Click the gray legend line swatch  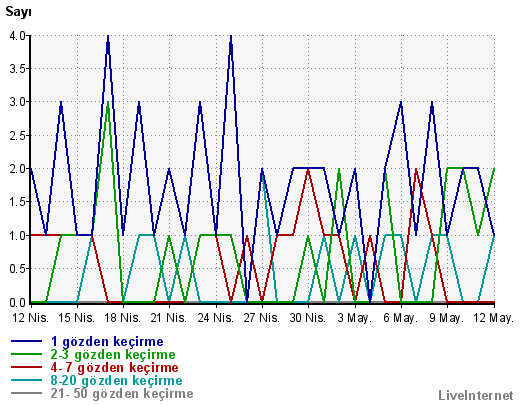click(x=26, y=393)
